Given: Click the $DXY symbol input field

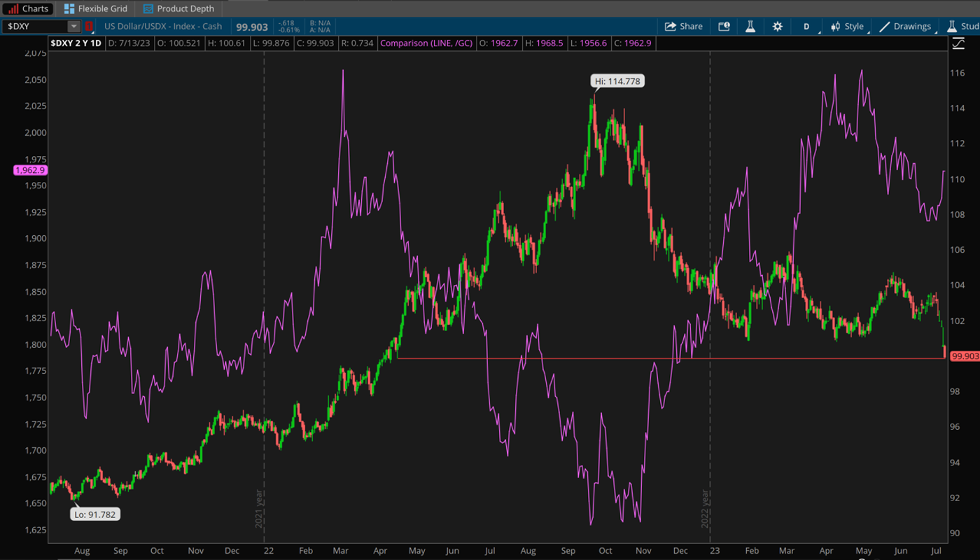Looking at the screenshot, I should click(x=36, y=27).
